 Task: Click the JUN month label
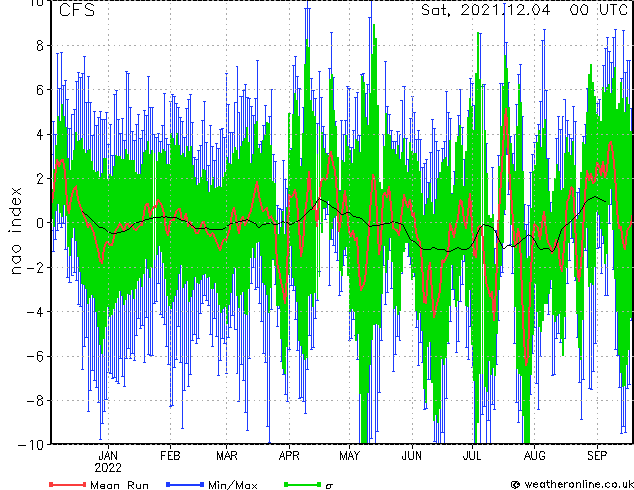(412, 456)
